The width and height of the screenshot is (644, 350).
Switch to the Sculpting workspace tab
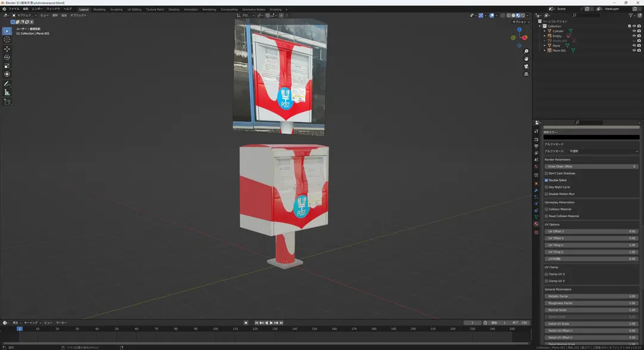tap(116, 9)
